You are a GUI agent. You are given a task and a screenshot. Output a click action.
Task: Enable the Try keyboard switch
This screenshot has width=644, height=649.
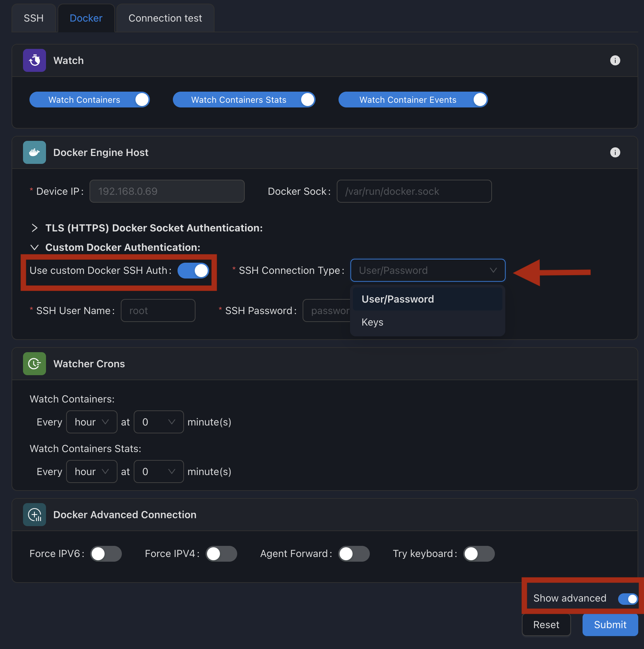point(479,554)
